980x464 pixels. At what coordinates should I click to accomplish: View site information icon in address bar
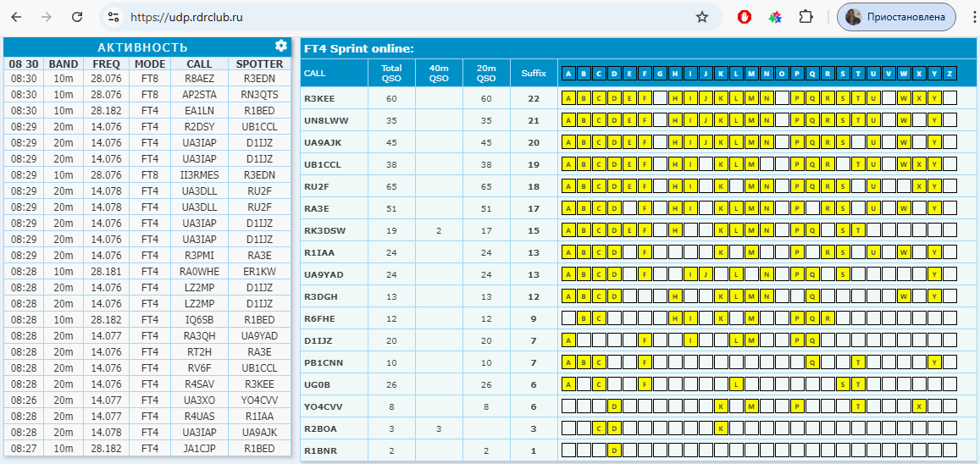(x=115, y=17)
